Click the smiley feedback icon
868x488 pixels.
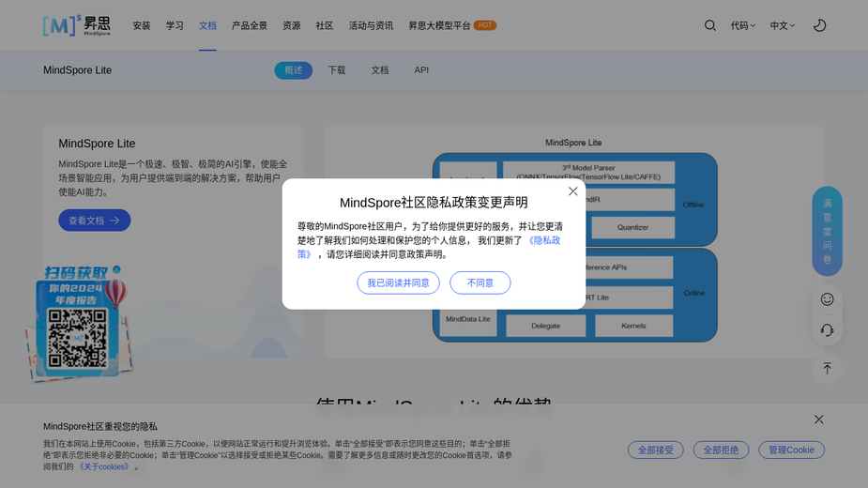(x=827, y=299)
